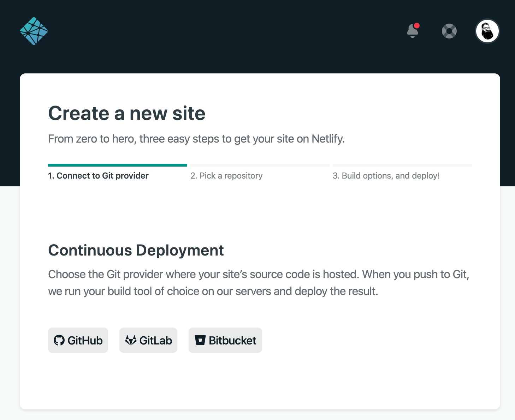This screenshot has height=420, width=515.
Task: Click the GitLab fox icon
Action: coord(131,340)
